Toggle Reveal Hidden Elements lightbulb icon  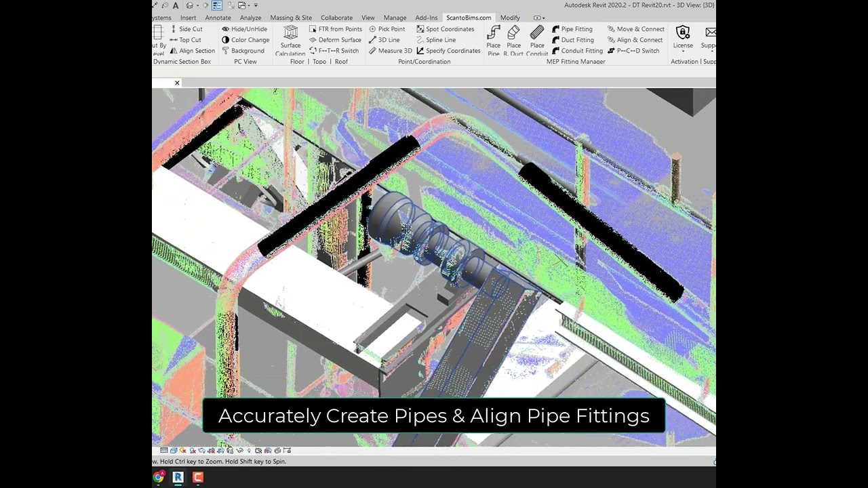click(x=249, y=450)
